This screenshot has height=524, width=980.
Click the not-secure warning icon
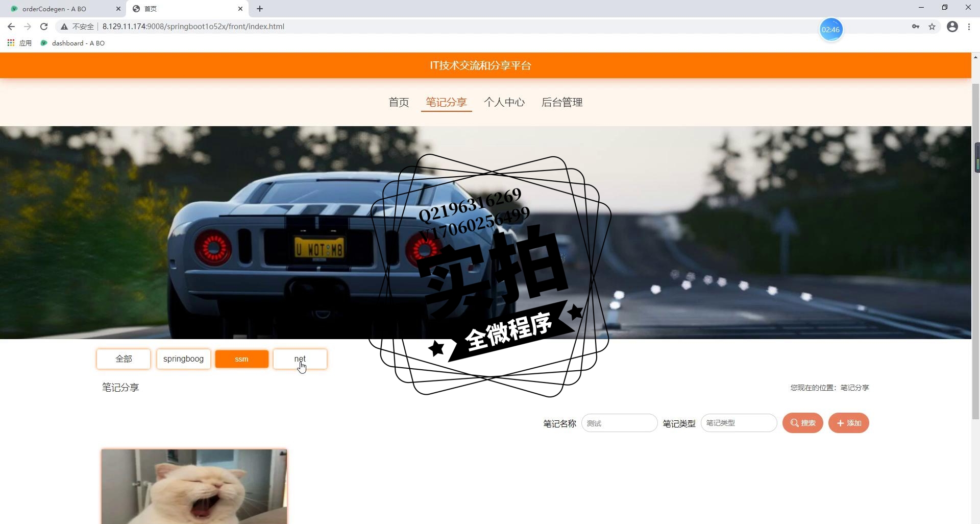click(64, 27)
